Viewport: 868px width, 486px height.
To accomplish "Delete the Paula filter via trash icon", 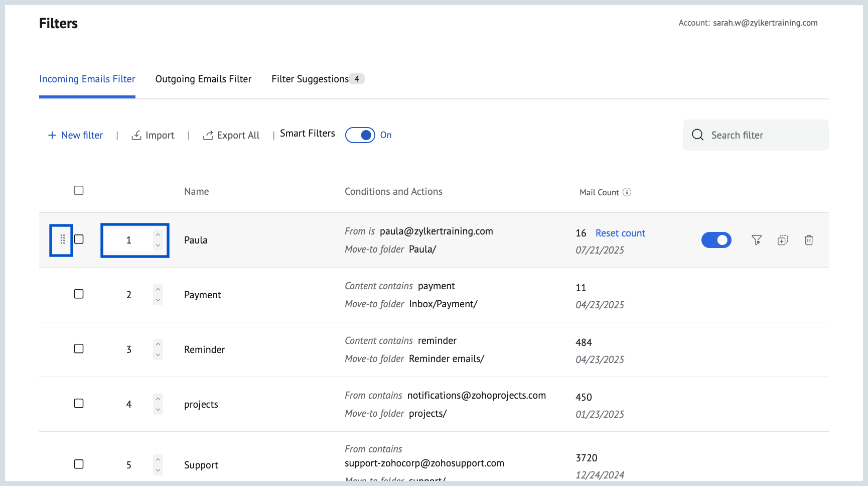I will coord(809,240).
